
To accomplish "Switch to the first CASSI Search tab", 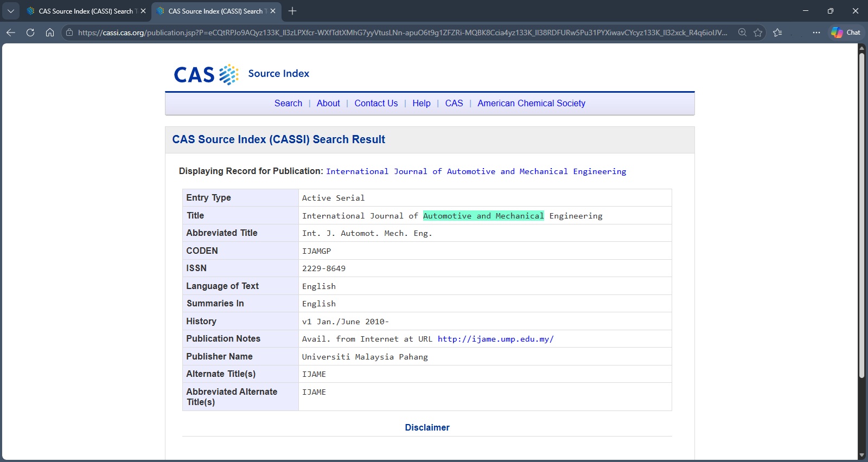I will [x=86, y=11].
